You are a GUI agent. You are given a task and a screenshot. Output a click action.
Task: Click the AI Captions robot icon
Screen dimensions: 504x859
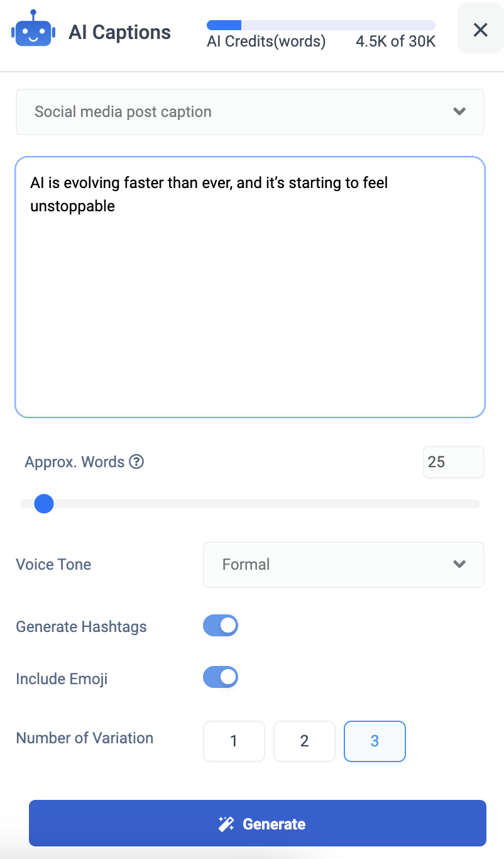tap(33, 29)
